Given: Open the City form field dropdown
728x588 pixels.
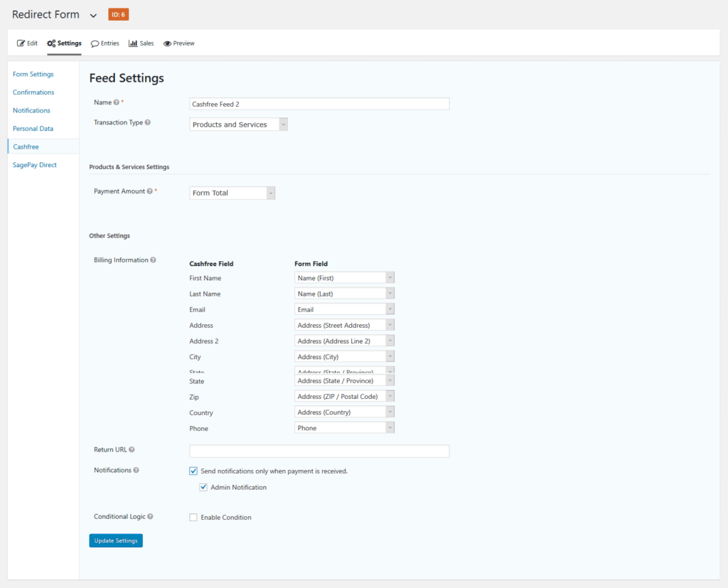Looking at the screenshot, I should pyautogui.click(x=344, y=357).
